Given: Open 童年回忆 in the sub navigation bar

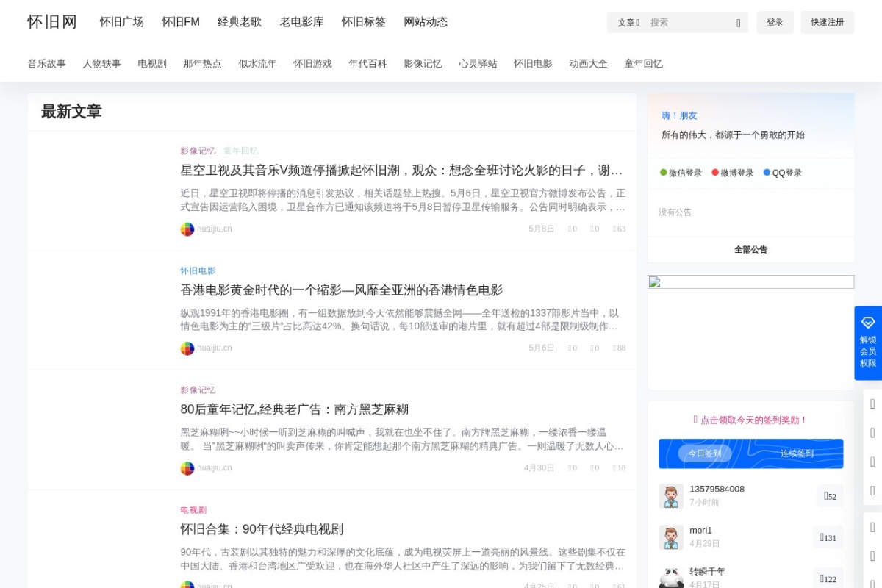Looking at the screenshot, I should tap(644, 64).
